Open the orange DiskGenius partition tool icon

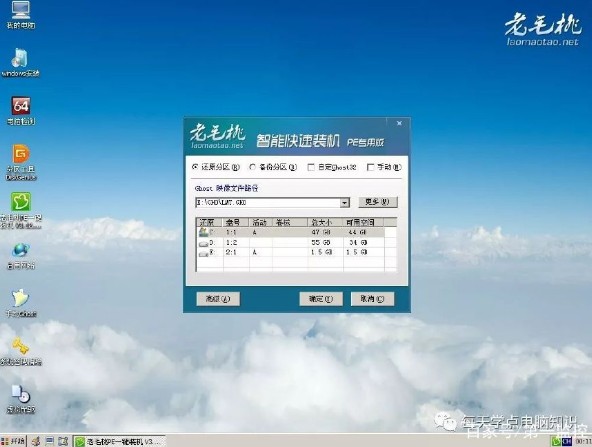tap(21, 162)
